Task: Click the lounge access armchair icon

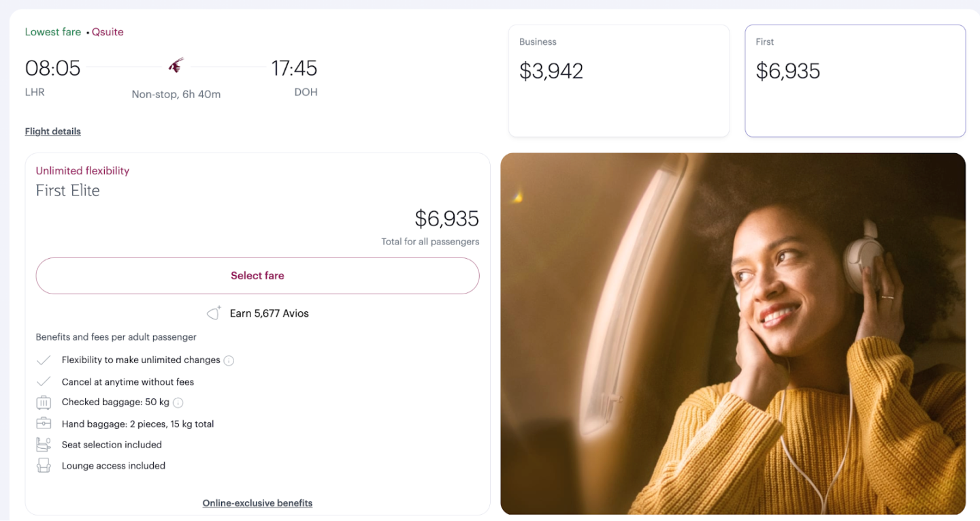Action: (x=44, y=466)
